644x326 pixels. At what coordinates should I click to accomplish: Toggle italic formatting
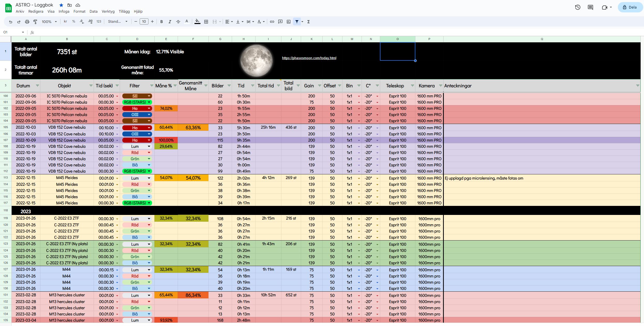tap(170, 22)
